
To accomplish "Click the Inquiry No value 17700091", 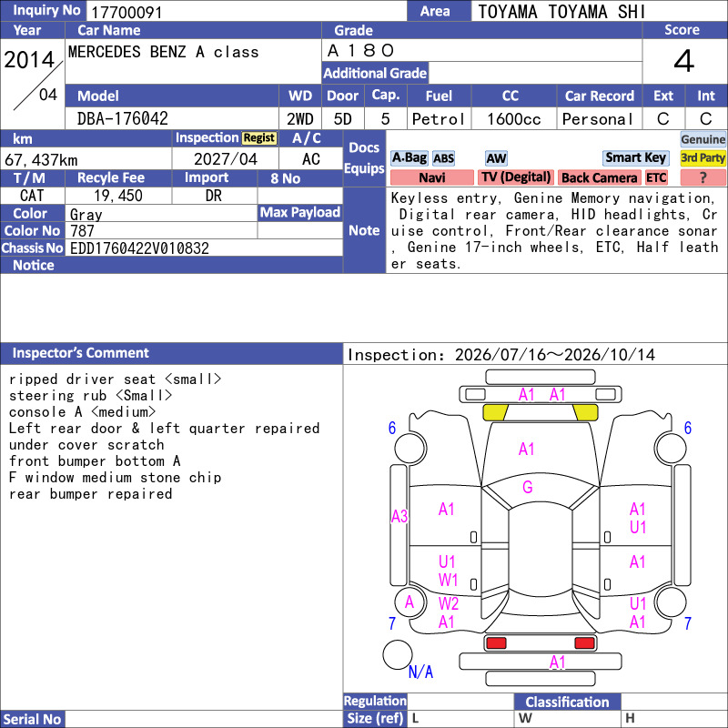I will tap(126, 12).
